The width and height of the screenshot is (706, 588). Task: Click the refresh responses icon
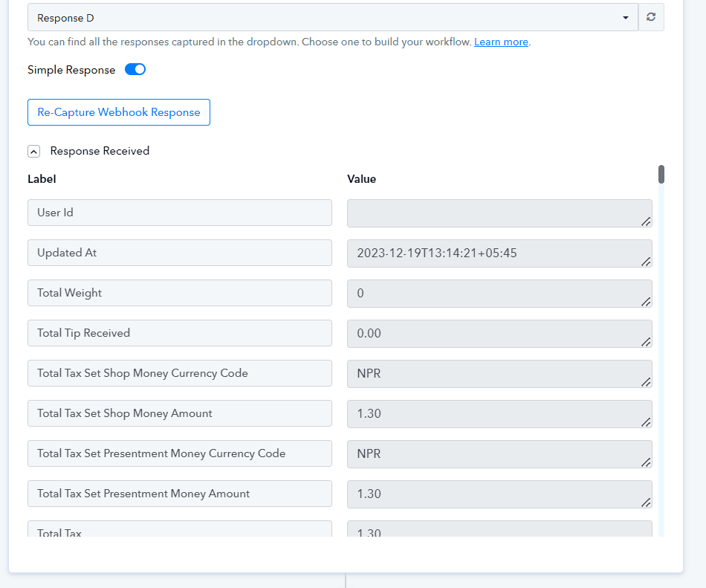click(x=651, y=17)
